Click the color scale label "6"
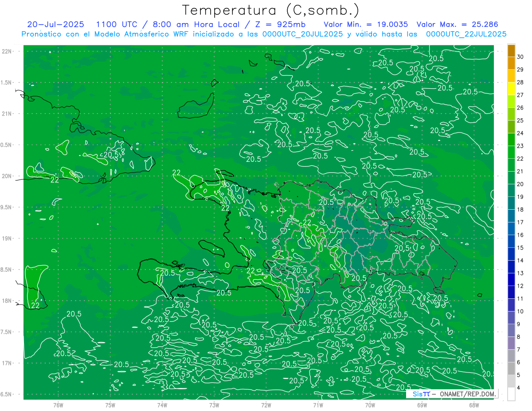Viewport: 532px width, 411px height. tap(519, 363)
